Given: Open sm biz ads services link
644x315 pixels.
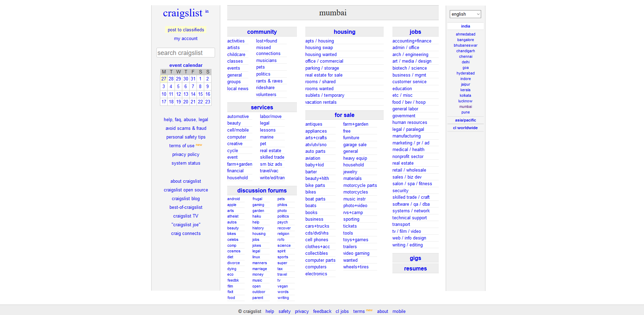Looking at the screenshot, I should 271,164.
